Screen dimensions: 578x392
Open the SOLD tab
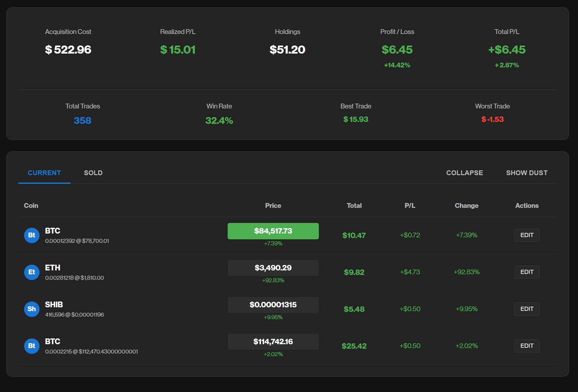pyautogui.click(x=93, y=173)
